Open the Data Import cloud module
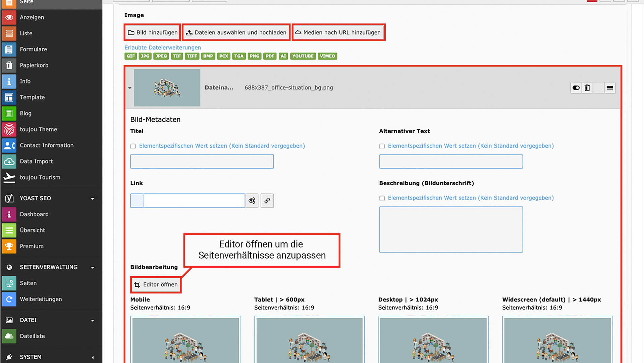Screen dimensions: 644x363 pos(9,162)
